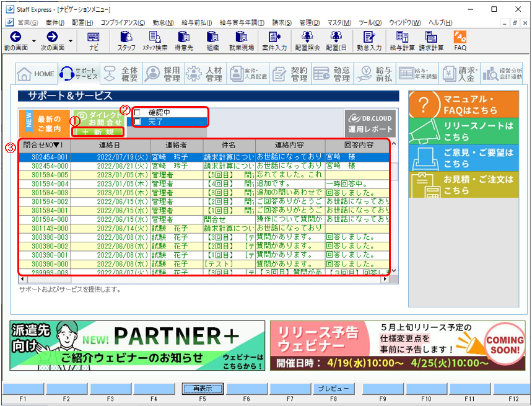Click the table vertical scrollbar down arrow
532x406 pixels.
393,270
